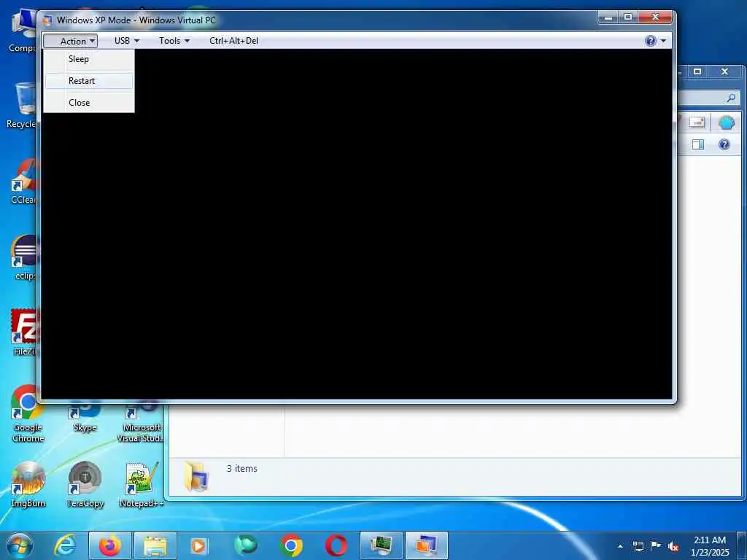Screen dimensions: 747x560
Task: Select the eclipse desktop shortcut
Action: coord(24,257)
